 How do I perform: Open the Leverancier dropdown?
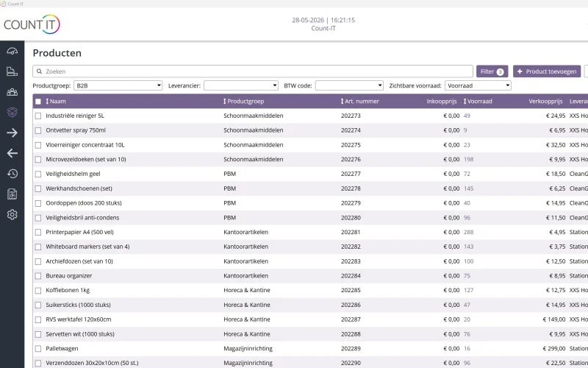point(241,85)
